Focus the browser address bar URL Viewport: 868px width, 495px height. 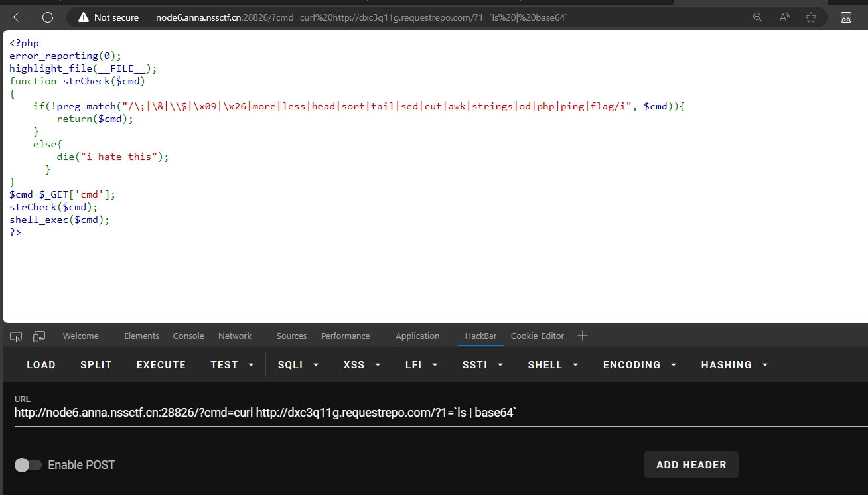click(362, 17)
